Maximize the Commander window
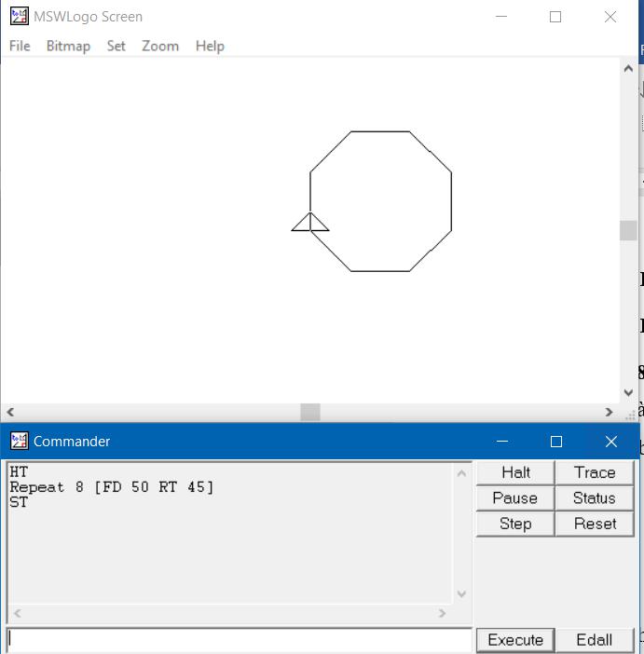 pos(556,442)
